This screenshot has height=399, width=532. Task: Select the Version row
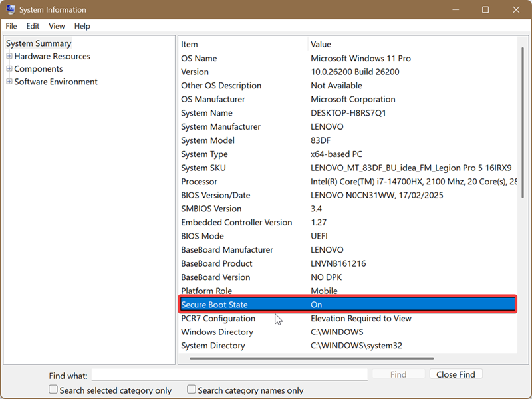348,72
